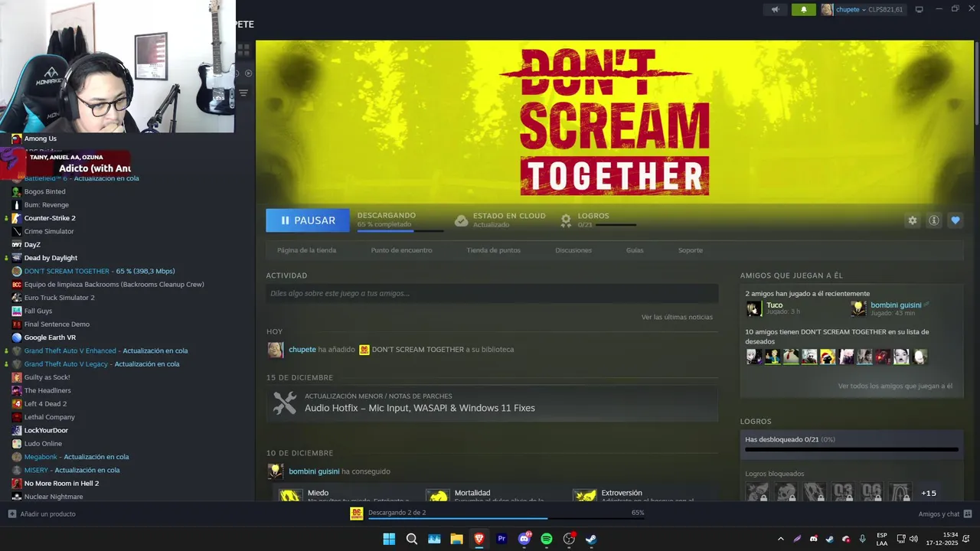Open Steam icon in taskbar

[591, 539]
